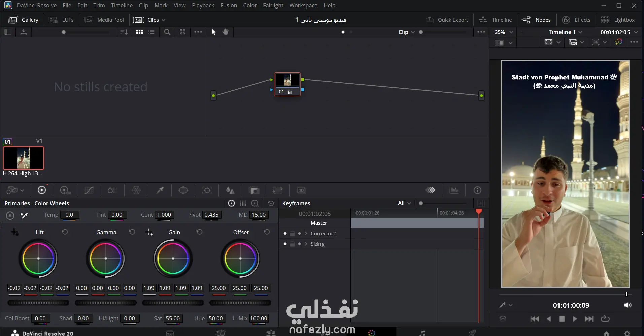
Task: Open the Power Window palette
Action: point(183,190)
